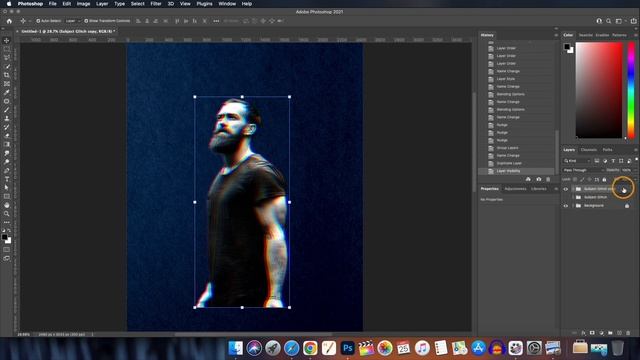Open the Layers panel menu

point(636,150)
